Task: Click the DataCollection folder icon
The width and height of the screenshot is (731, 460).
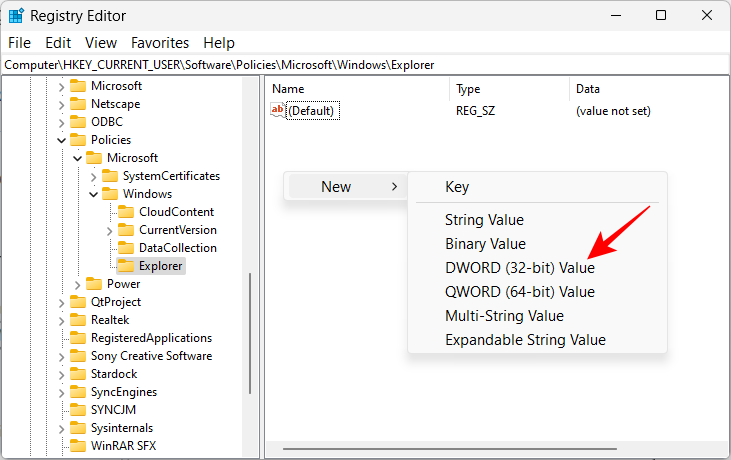Action: (x=125, y=248)
